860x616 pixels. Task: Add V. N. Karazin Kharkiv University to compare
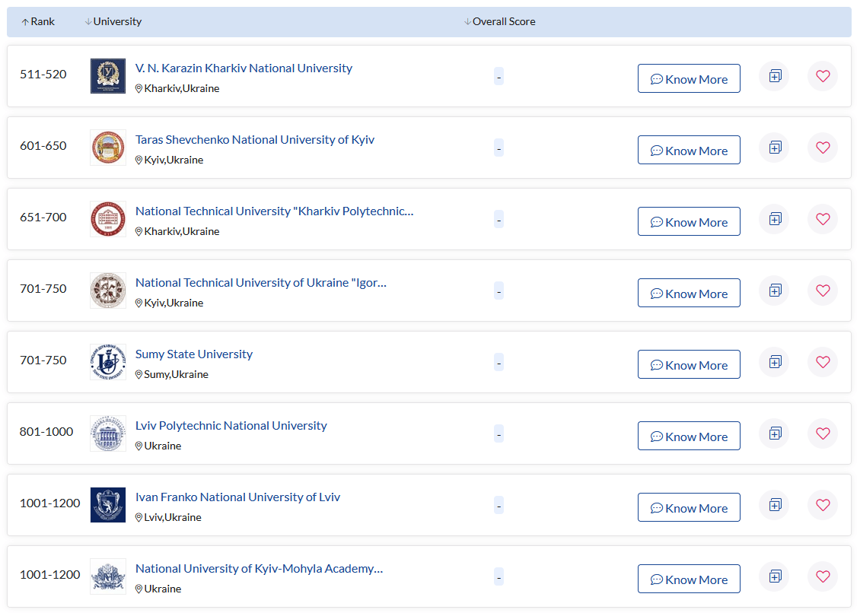(775, 76)
